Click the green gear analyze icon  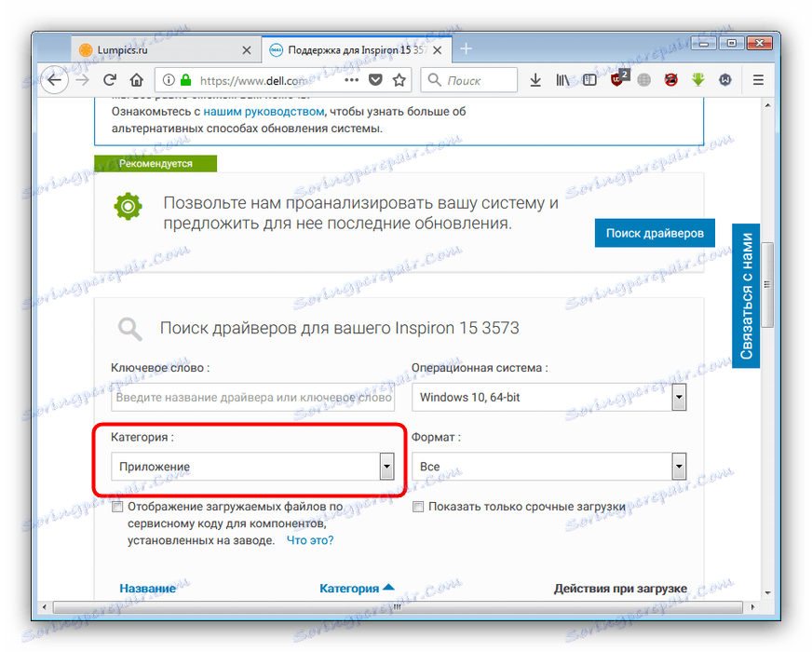pyautogui.click(x=128, y=207)
